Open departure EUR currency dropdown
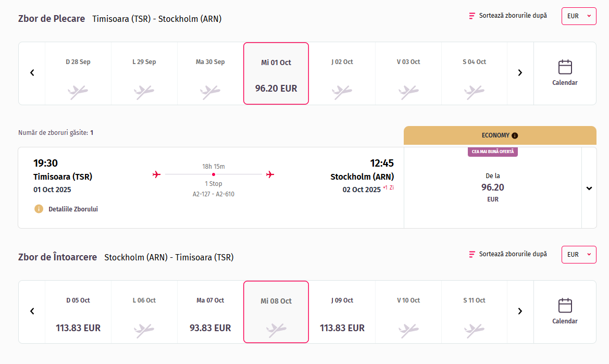 [x=579, y=16]
